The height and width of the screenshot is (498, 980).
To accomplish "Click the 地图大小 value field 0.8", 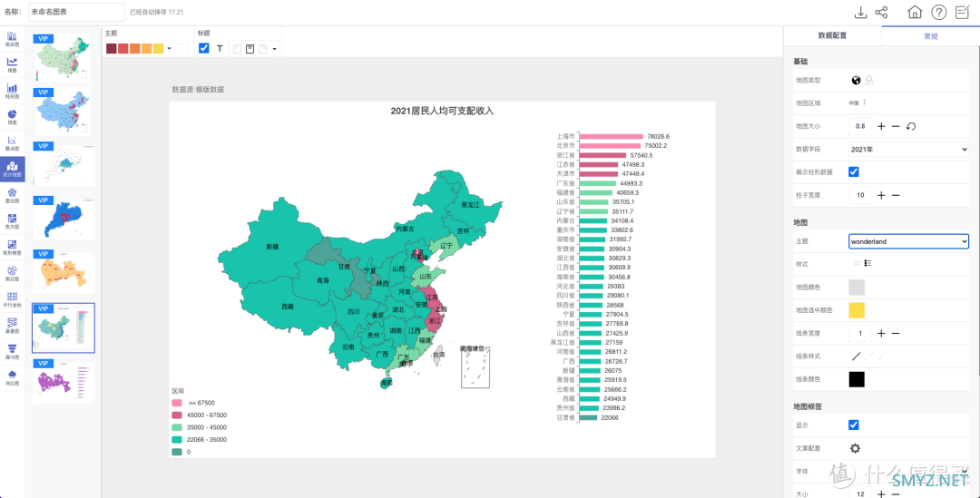I will tap(860, 126).
